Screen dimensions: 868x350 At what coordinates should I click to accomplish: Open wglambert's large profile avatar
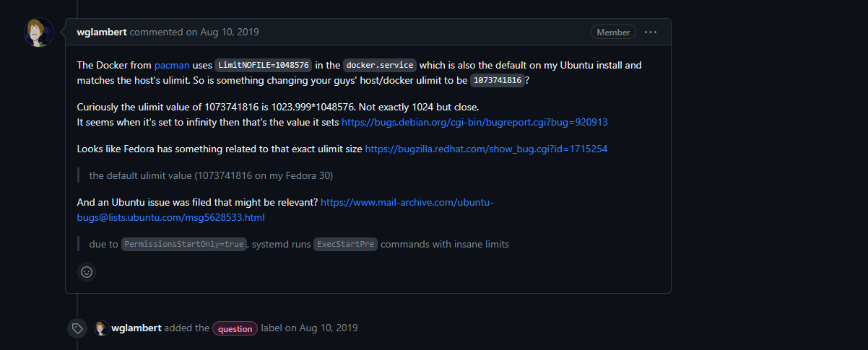click(x=39, y=32)
